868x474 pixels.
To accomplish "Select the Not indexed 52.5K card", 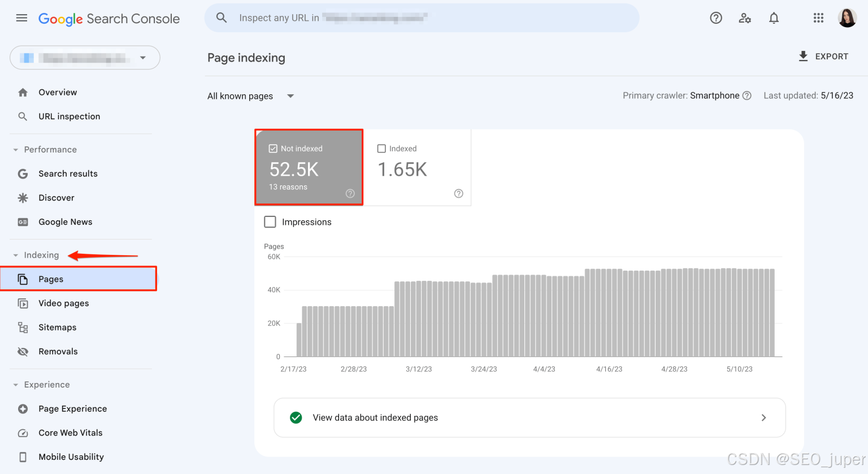I will coord(309,167).
